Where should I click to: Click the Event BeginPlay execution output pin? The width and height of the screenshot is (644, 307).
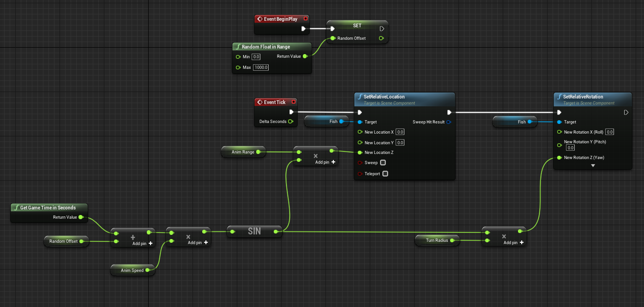(x=304, y=28)
